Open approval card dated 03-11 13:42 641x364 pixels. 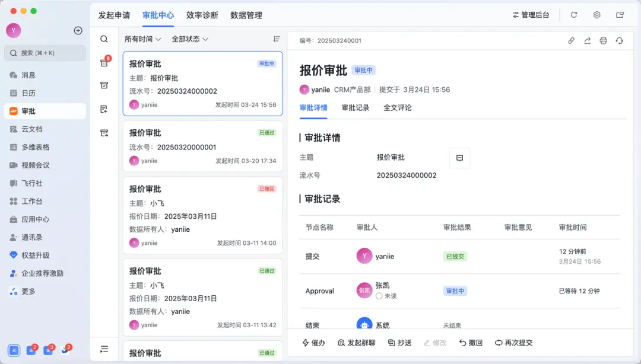(203, 298)
